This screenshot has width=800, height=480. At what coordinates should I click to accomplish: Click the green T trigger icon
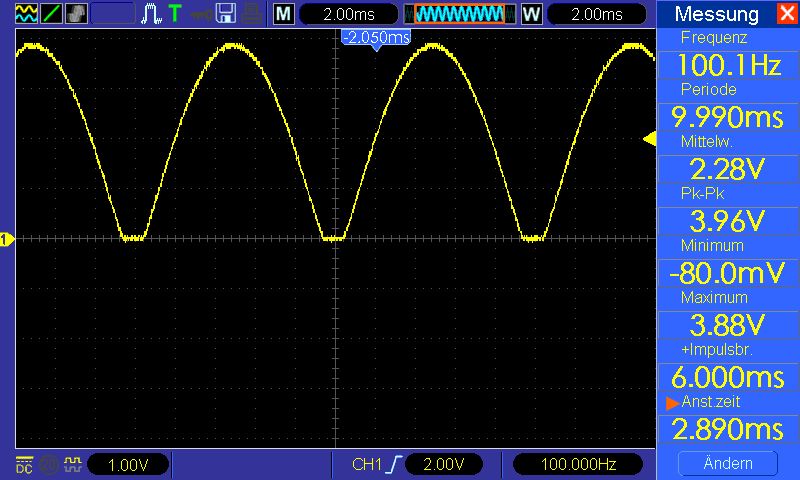[x=176, y=14]
